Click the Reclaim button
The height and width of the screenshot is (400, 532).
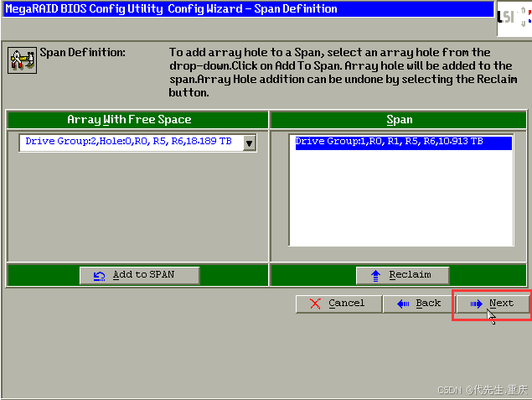tap(403, 275)
